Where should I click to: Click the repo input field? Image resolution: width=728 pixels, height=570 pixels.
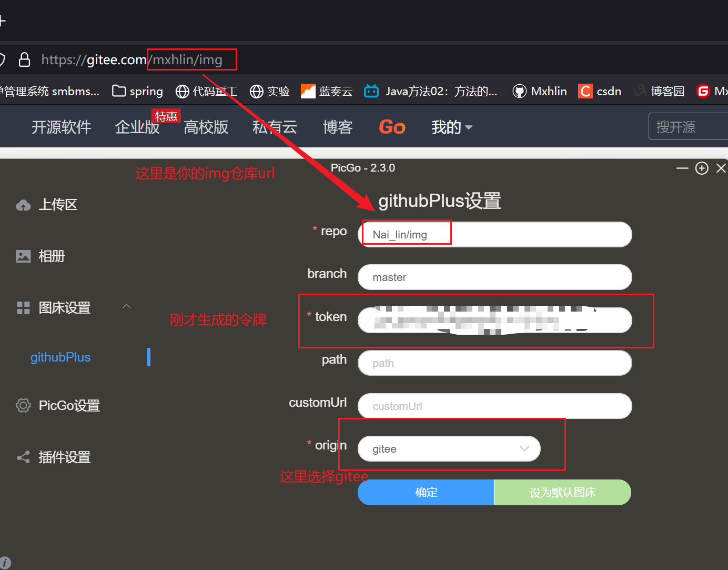(494, 234)
